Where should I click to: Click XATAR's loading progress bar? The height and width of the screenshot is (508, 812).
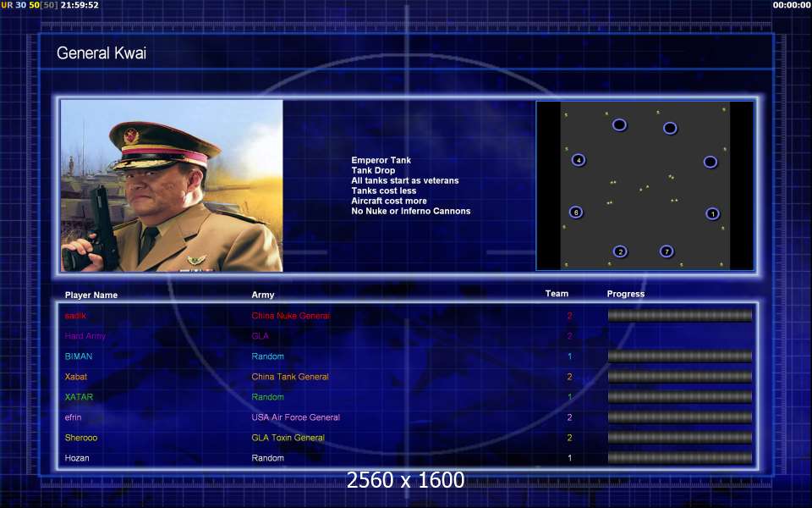(x=679, y=397)
